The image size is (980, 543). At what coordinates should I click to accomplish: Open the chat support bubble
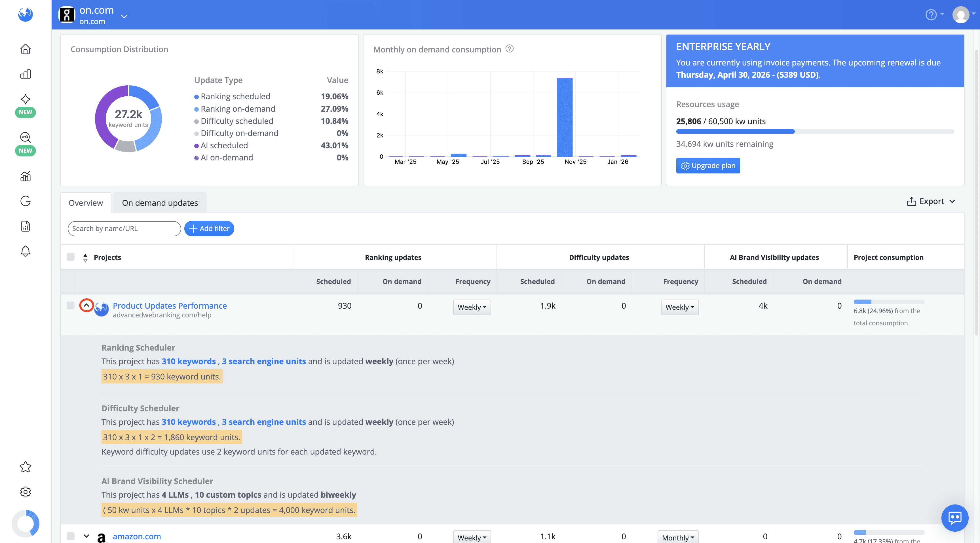[955, 518]
